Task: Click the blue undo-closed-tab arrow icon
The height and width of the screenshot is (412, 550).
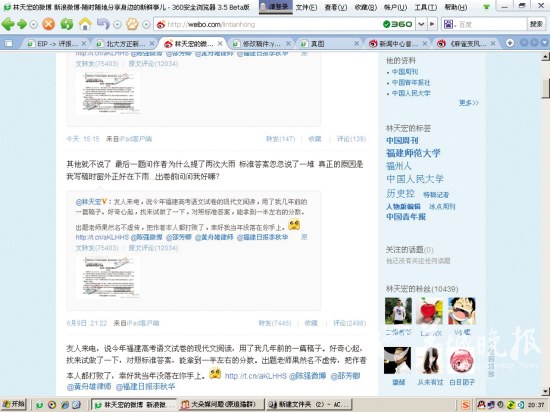Action: (103, 24)
